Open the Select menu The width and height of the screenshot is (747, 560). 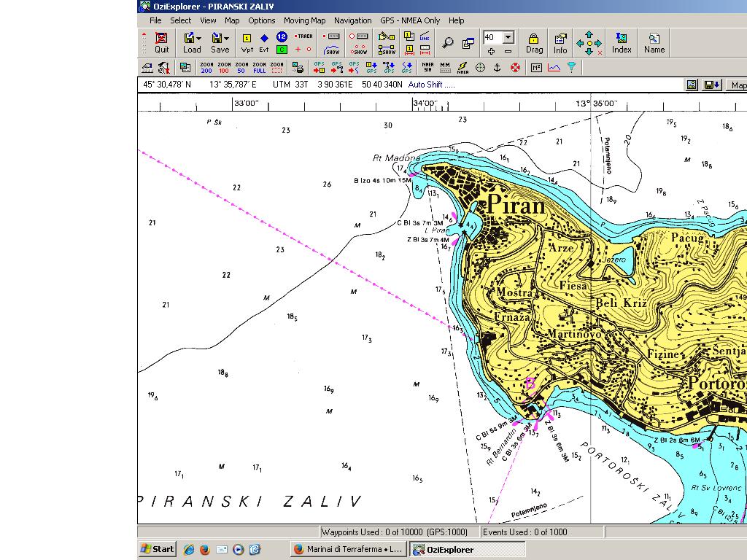point(181,20)
